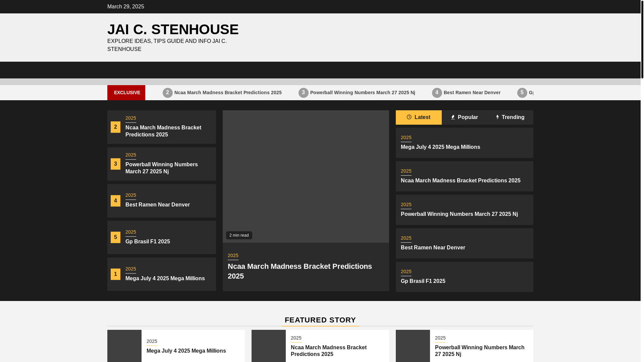The image size is (644, 362).
Task: Open 2025 category above Featured Story Mega July 4
Action: pyautogui.click(x=152, y=342)
